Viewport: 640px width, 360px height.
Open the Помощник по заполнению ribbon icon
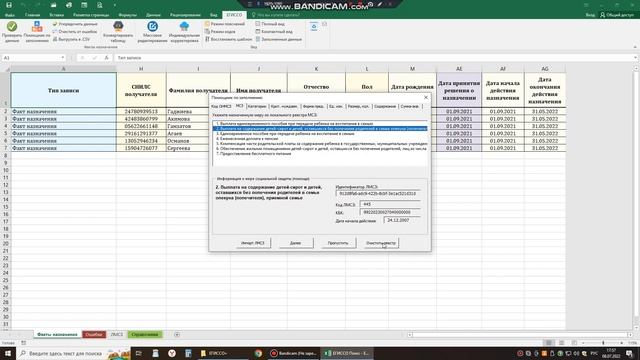tap(37, 27)
